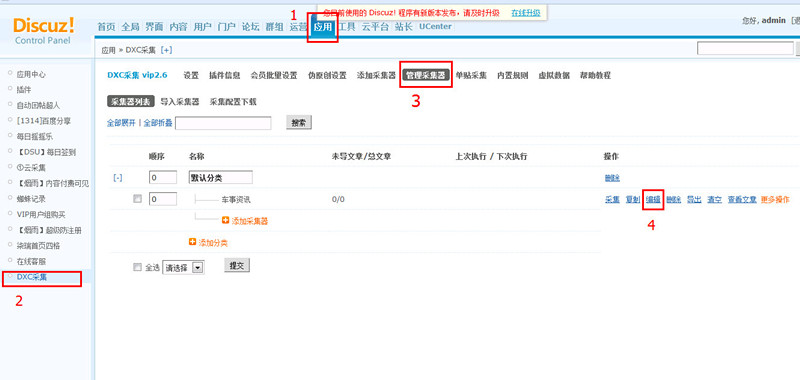Open the 用户 top navigation tab

(203, 27)
